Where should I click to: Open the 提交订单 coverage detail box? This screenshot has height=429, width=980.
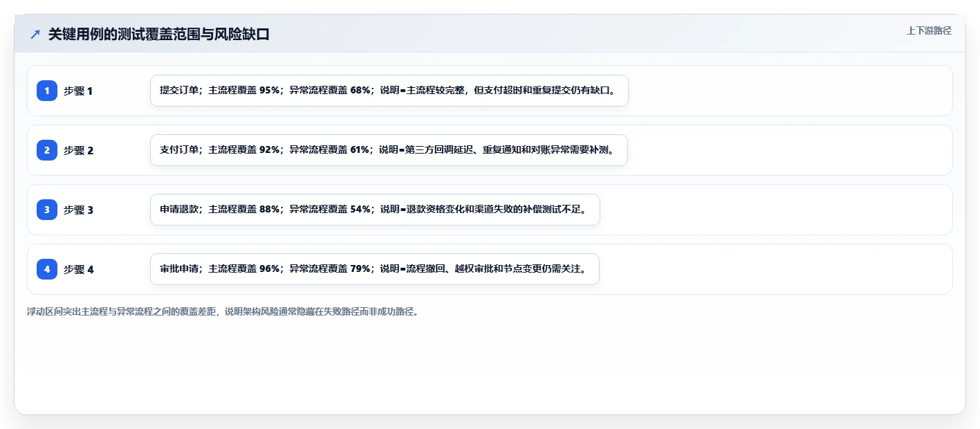pos(389,91)
